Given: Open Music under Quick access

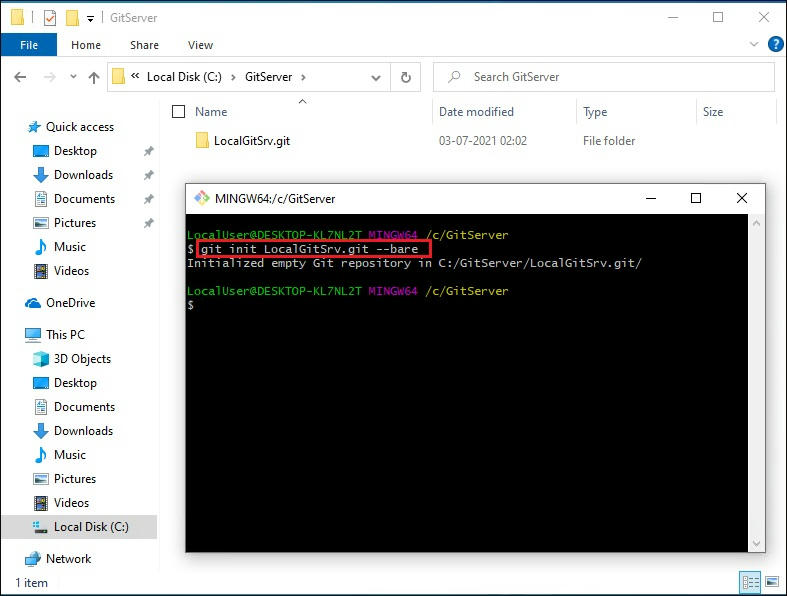Looking at the screenshot, I should [69, 247].
